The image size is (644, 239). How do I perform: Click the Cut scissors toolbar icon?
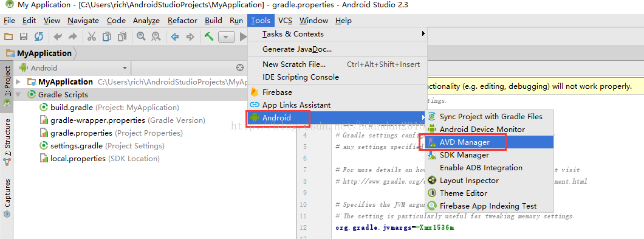point(92,37)
